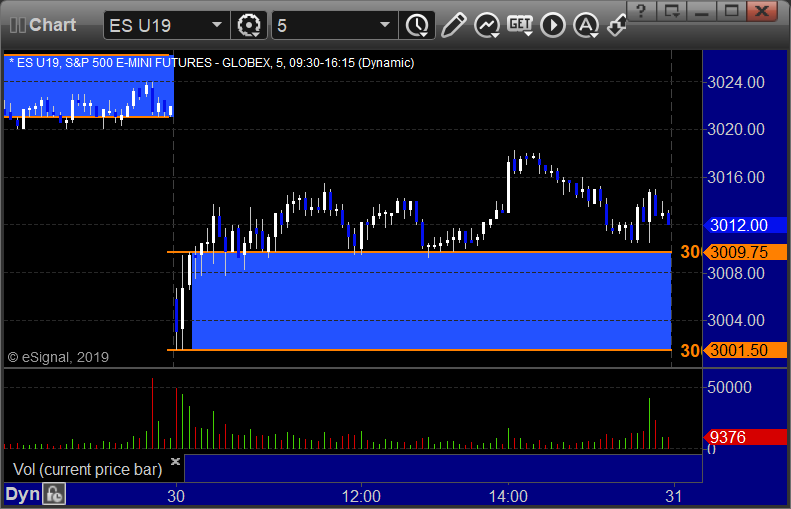Open the studies chart-line icon
This screenshot has height=509, width=791.
(487, 25)
